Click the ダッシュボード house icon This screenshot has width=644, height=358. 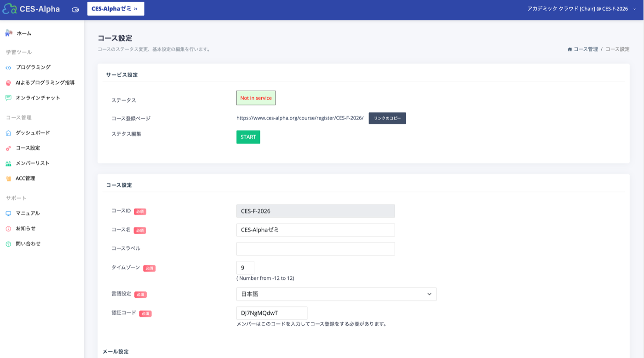click(x=8, y=133)
